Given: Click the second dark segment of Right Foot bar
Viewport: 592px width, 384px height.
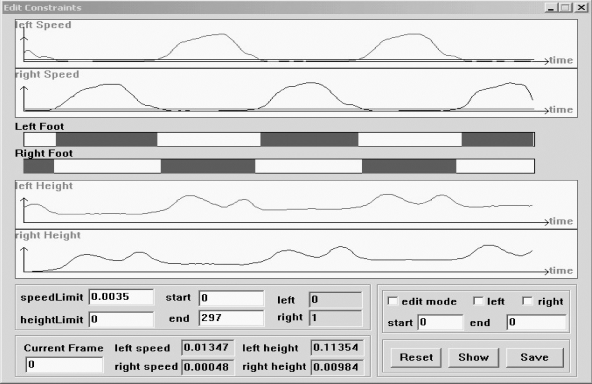Looking at the screenshot, I should tap(208, 166).
